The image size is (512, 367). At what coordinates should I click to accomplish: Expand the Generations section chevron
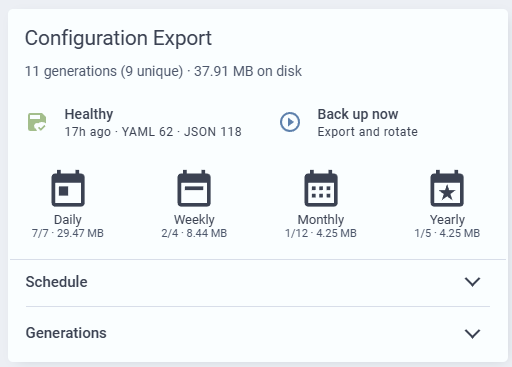point(472,333)
